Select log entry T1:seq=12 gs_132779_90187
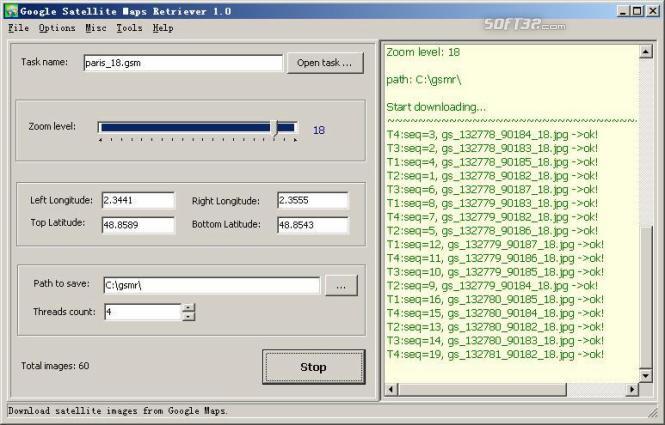This screenshot has width=665, height=425. (x=495, y=244)
